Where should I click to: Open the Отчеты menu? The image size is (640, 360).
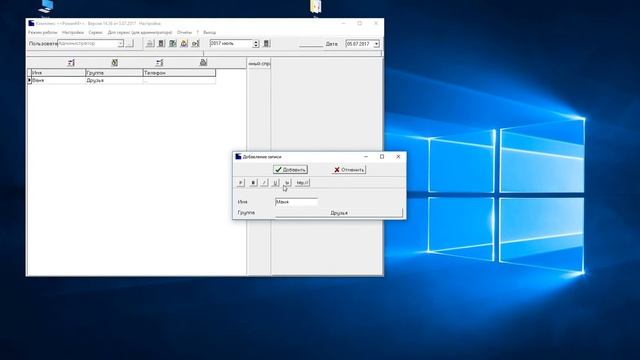[x=184, y=32]
